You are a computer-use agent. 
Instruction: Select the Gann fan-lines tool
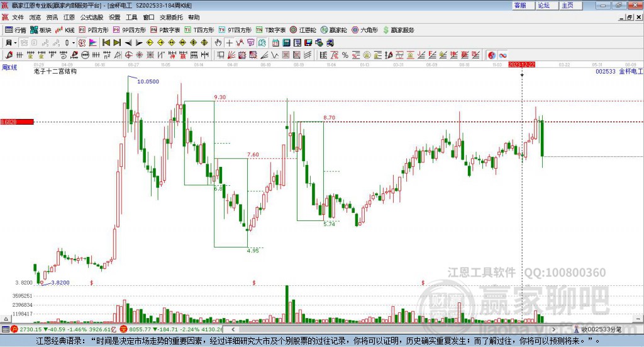(x=231, y=55)
